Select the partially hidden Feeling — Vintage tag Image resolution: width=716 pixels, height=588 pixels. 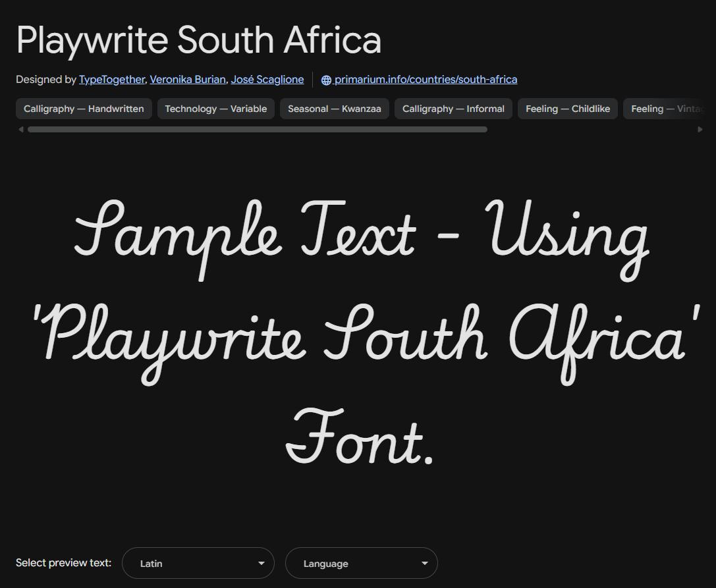pos(664,109)
